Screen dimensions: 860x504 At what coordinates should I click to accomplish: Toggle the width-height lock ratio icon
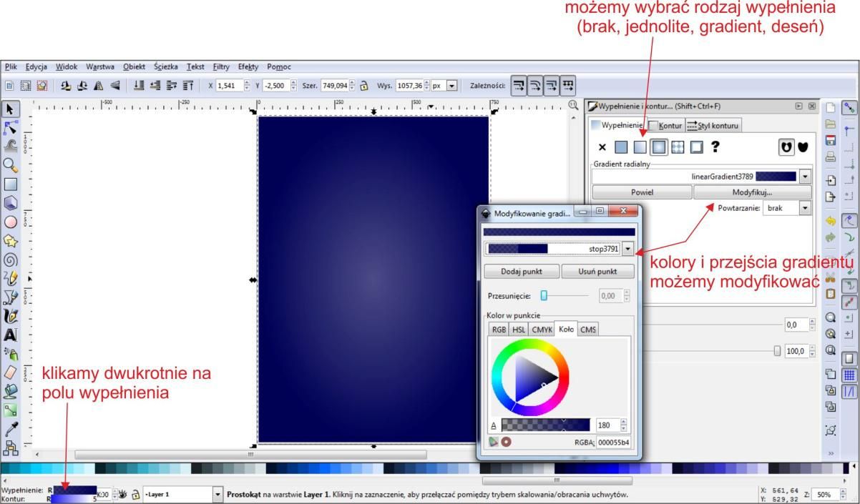pos(363,86)
